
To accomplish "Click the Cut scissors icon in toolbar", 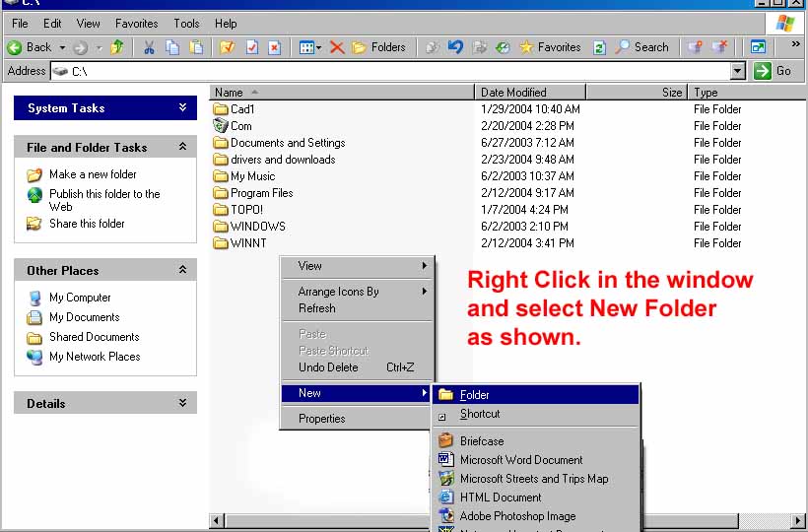I will point(149,47).
